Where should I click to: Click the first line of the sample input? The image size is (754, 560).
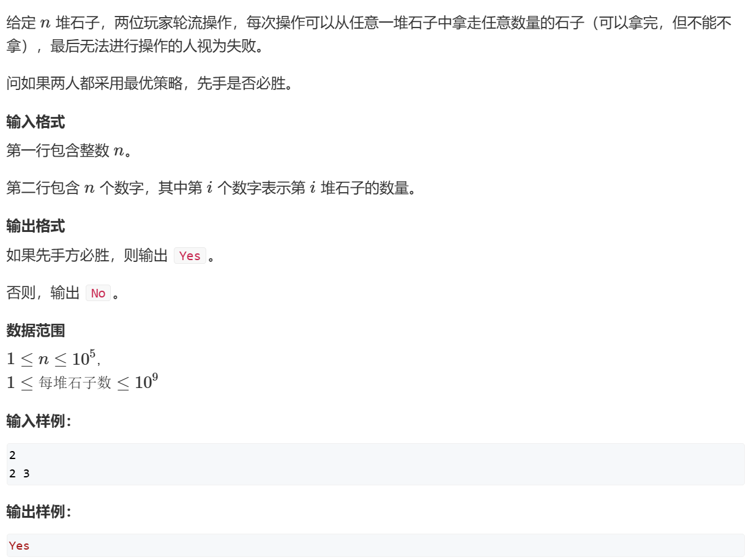[x=13, y=455]
